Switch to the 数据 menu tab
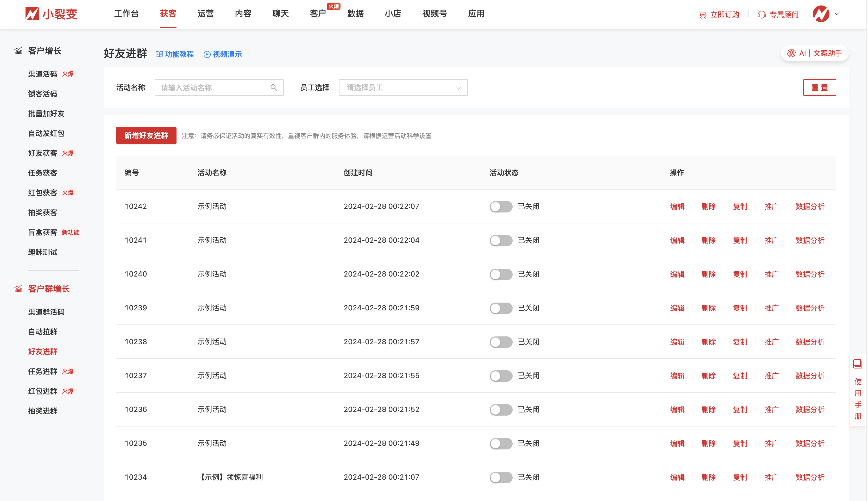This screenshot has width=868, height=501. 356,14
